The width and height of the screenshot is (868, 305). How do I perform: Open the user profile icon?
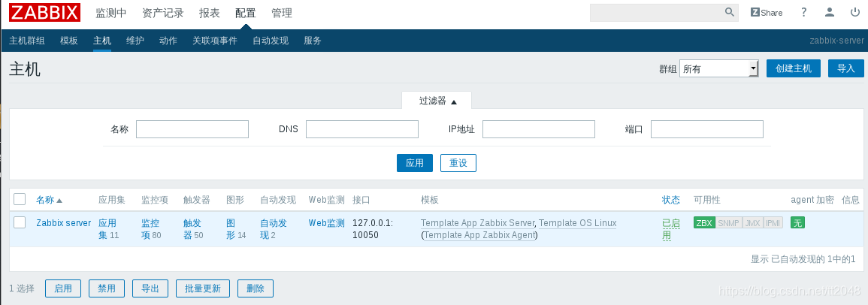coord(829,12)
